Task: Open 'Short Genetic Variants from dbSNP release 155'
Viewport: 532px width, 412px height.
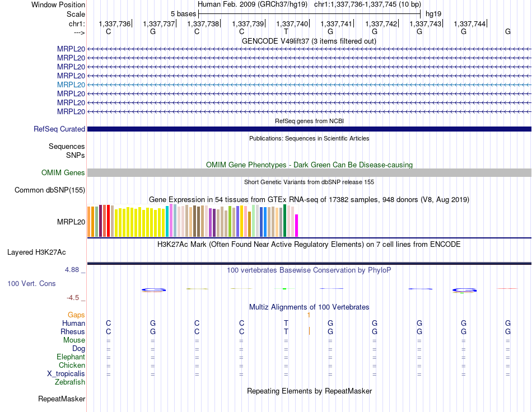Action: tap(309, 182)
